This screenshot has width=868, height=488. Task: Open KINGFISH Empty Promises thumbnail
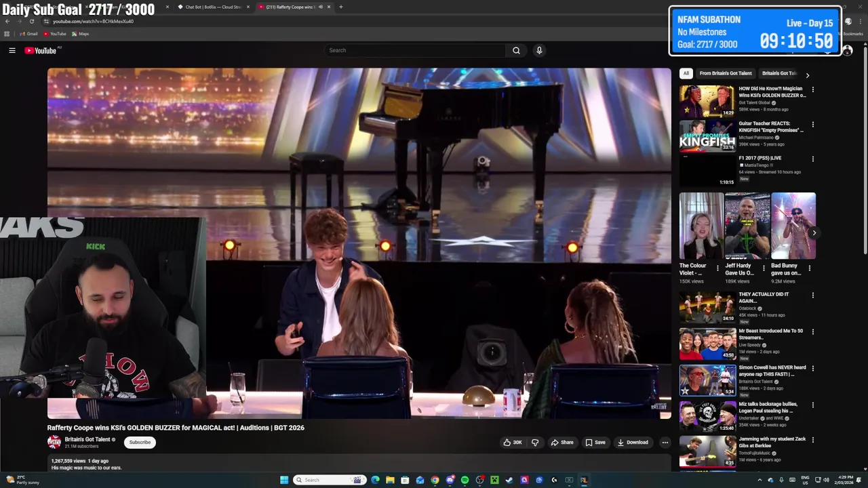[707, 136]
